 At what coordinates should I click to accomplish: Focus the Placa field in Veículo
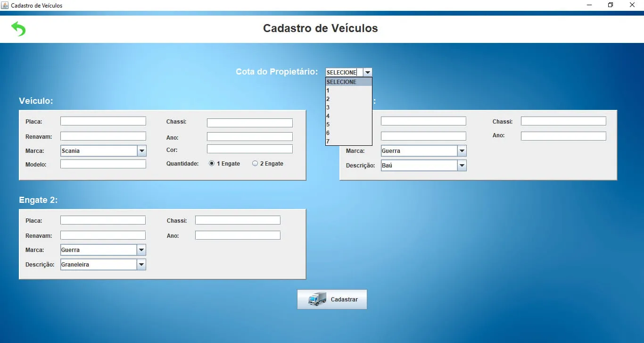[103, 121]
